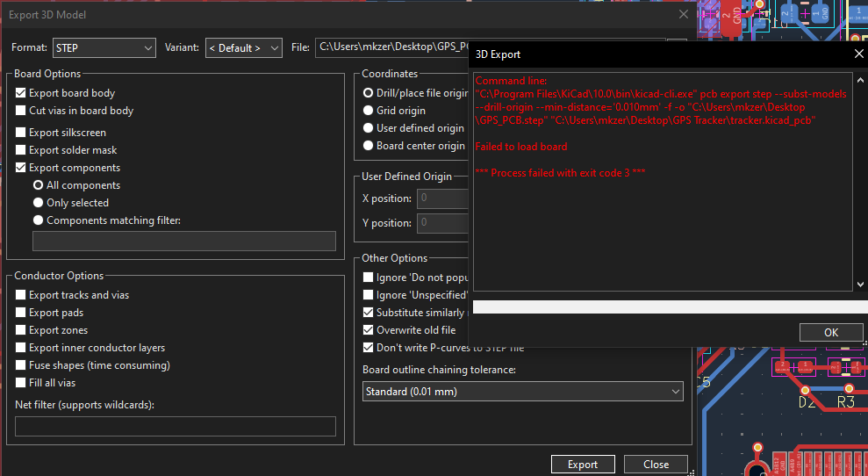This screenshot has height=476, width=868.
Task: Enable Cut vias in board body
Action: 20,111
